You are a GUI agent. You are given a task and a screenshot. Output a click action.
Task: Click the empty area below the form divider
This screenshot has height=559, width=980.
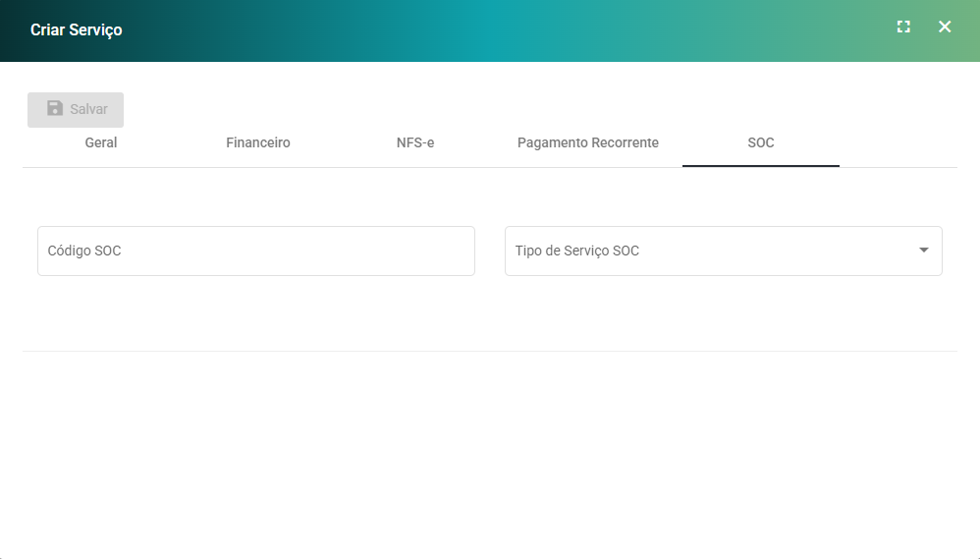tap(490, 452)
